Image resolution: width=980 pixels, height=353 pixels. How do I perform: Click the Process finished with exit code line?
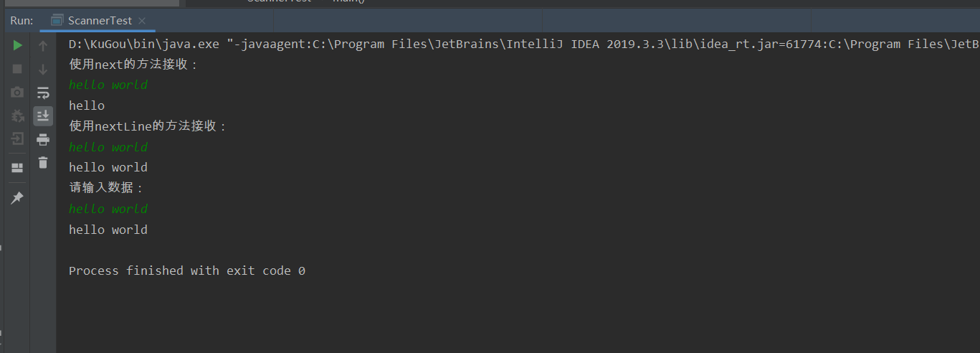pos(187,270)
